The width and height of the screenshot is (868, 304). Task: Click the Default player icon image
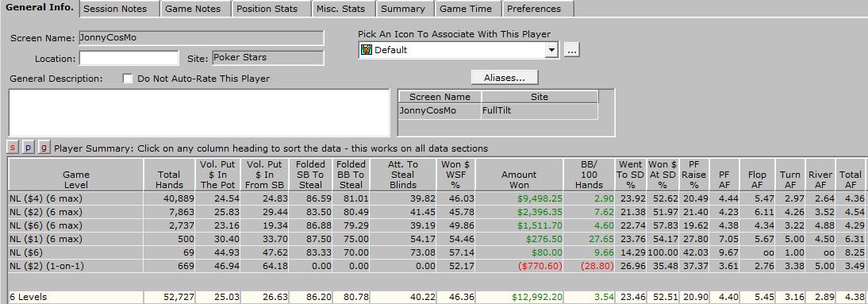[366, 50]
